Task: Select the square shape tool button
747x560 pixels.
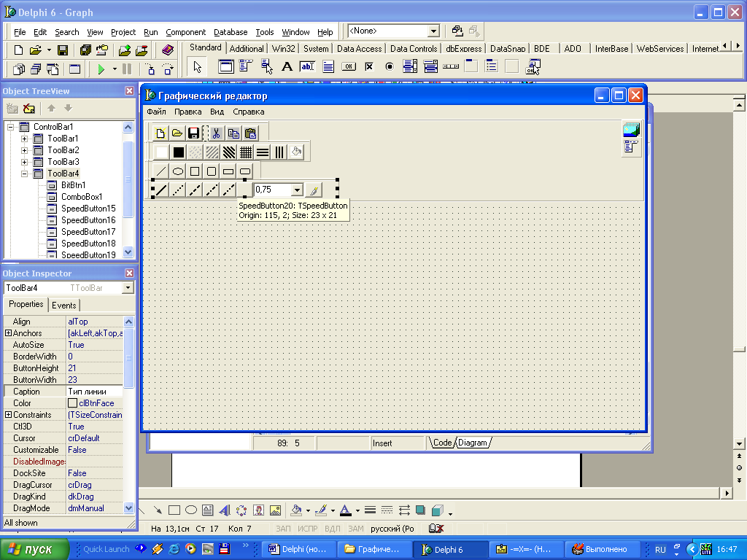Action: pos(194,171)
